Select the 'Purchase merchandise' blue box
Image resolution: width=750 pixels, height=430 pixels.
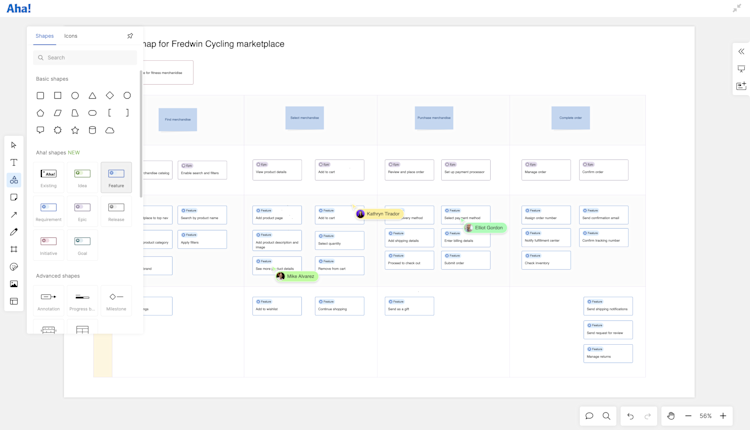pos(434,118)
